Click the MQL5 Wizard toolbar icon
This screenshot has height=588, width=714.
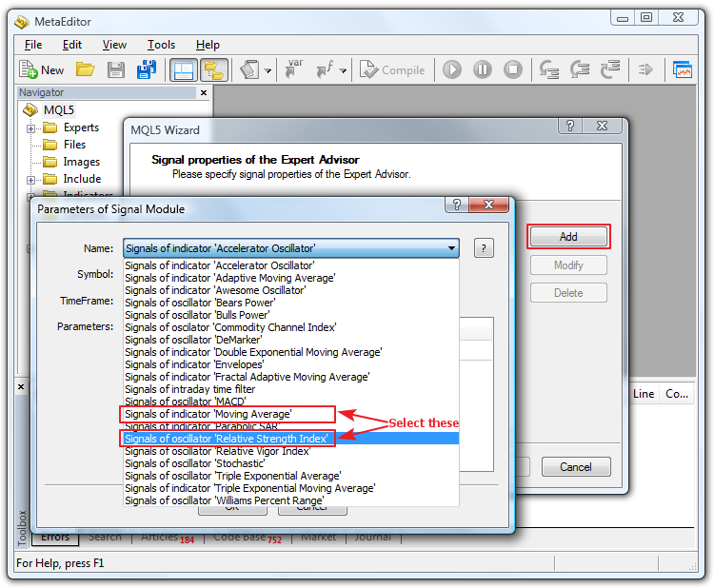coord(250,70)
